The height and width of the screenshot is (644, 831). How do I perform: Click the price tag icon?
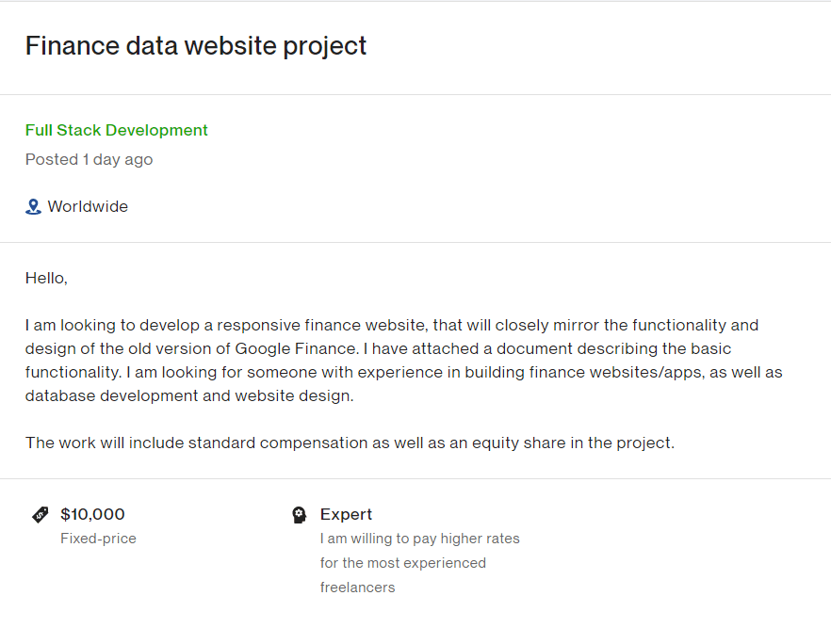click(x=41, y=515)
